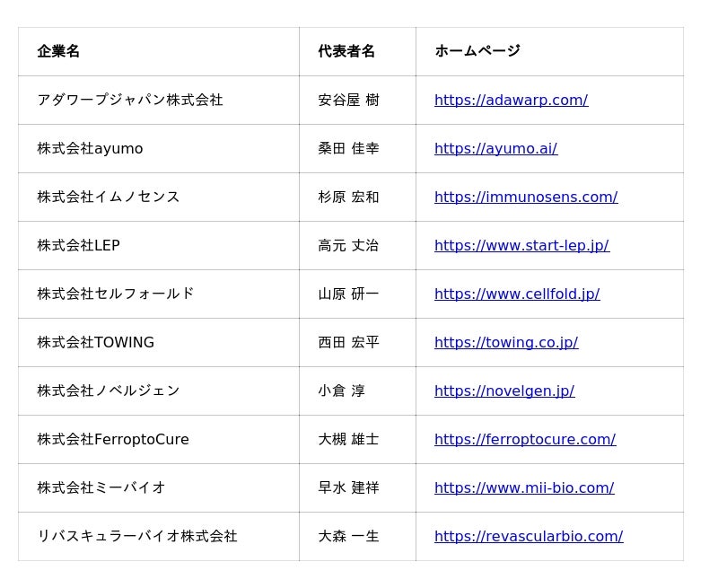The height and width of the screenshot is (588, 718).
Task: Click the 企業名 column header
Action: tap(58, 51)
